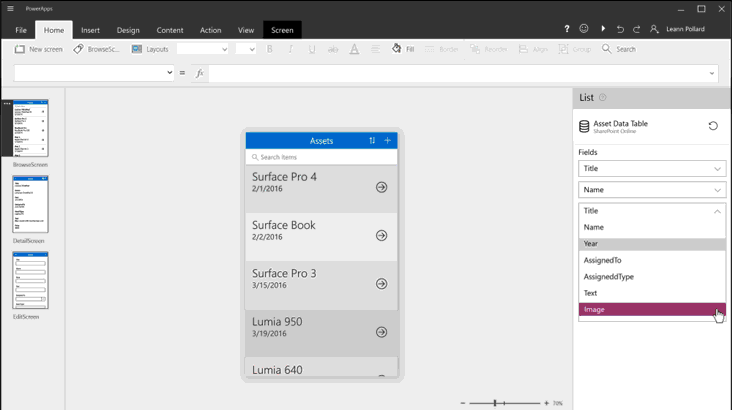732x410 pixels.
Task: Click the List help icon
Action: pos(603,97)
